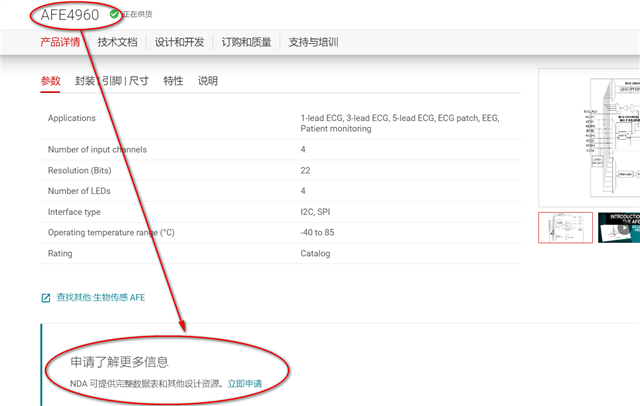Open the 订购和质量 tab
640x406 pixels.
tap(246, 42)
